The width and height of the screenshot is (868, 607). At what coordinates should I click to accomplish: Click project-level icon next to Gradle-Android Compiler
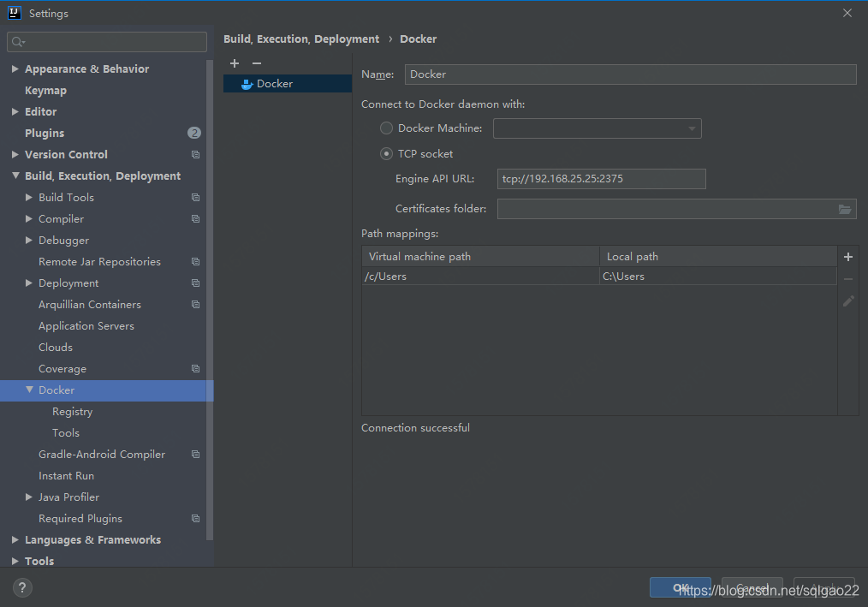point(195,454)
